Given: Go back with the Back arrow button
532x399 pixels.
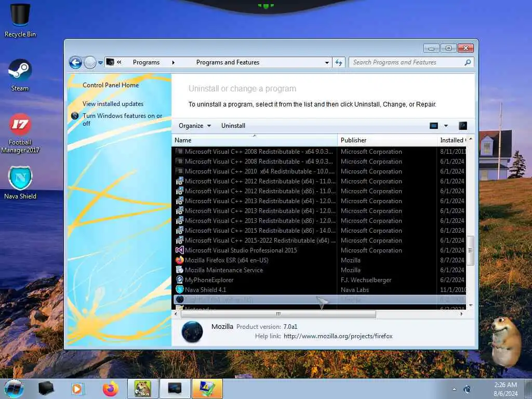Looking at the screenshot, I should 75,62.
